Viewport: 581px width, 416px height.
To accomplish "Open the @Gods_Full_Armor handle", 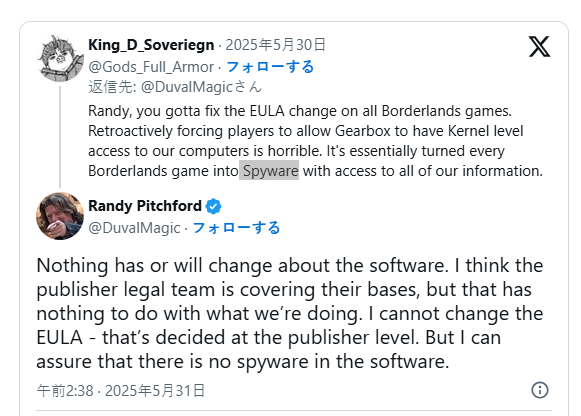I will (151, 67).
